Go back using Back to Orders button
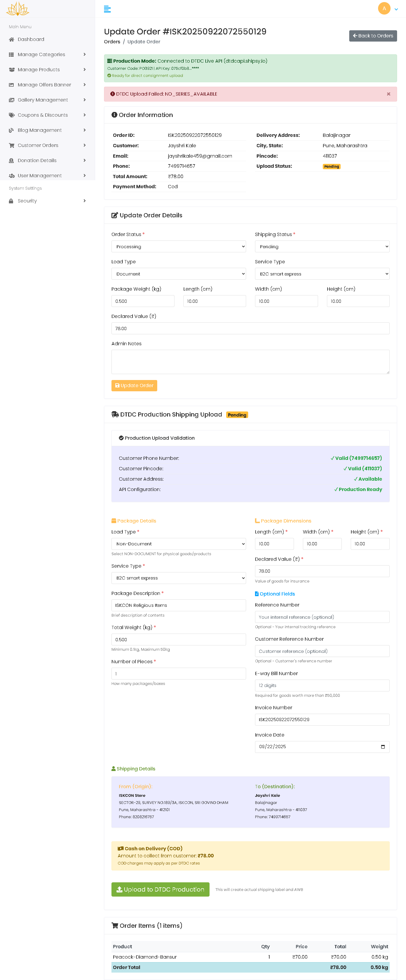This screenshot has height=980, width=406. pos(373,36)
